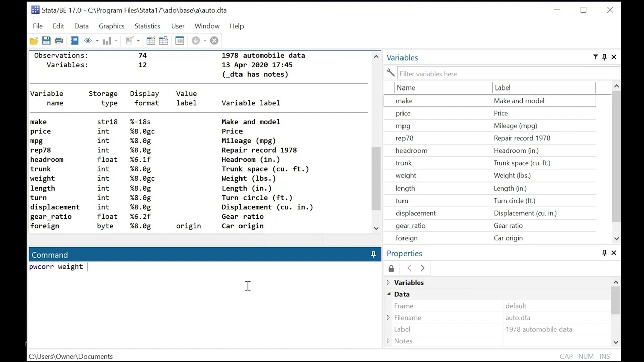Click the Properties next arrow

(423, 268)
